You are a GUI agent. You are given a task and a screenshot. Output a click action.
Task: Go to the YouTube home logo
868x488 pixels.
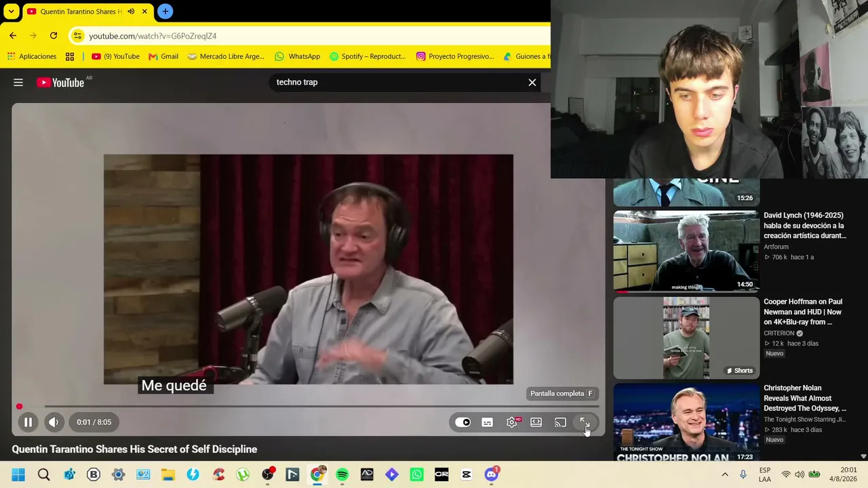tap(60, 83)
